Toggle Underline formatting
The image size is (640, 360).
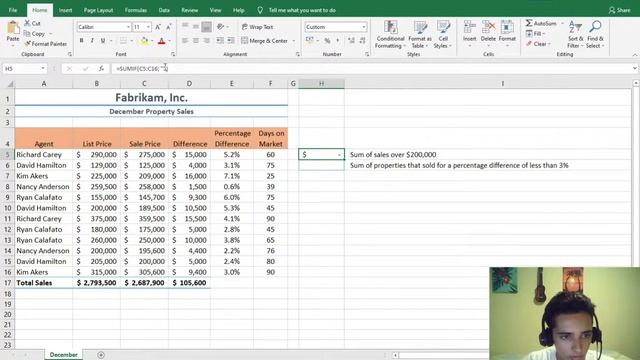pyautogui.click(x=103, y=40)
